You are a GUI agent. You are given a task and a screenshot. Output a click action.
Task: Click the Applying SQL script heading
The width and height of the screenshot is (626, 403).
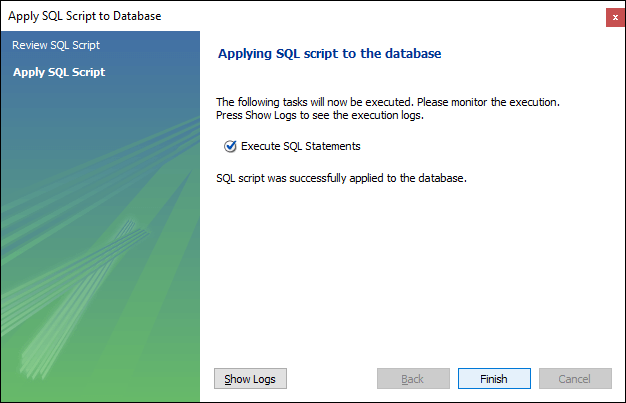pos(329,54)
